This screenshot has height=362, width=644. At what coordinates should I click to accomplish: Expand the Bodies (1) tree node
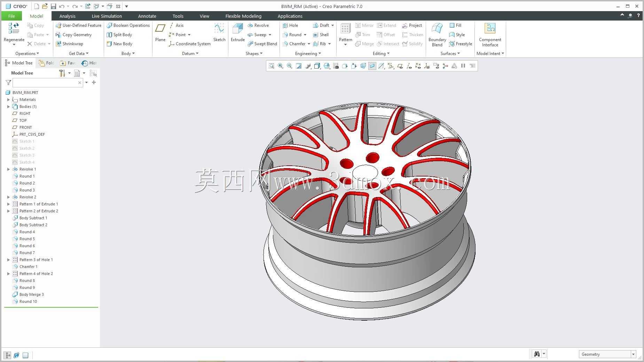coord(8,107)
